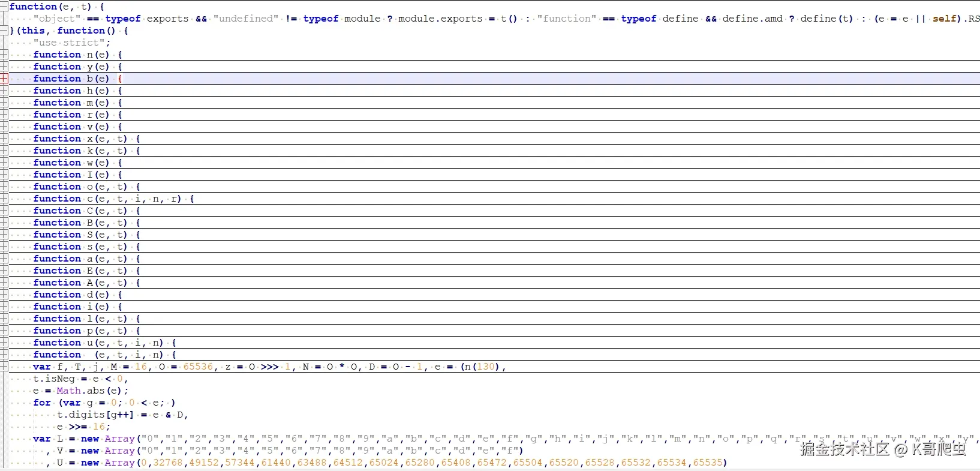The height and width of the screenshot is (471, 980).
Task: Click the value 65536 in 'O = 65536'
Action: [x=198, y=367]
